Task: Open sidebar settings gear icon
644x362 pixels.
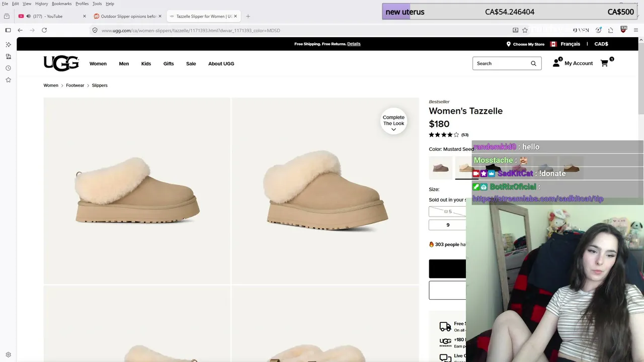Action: click(8, 354)
